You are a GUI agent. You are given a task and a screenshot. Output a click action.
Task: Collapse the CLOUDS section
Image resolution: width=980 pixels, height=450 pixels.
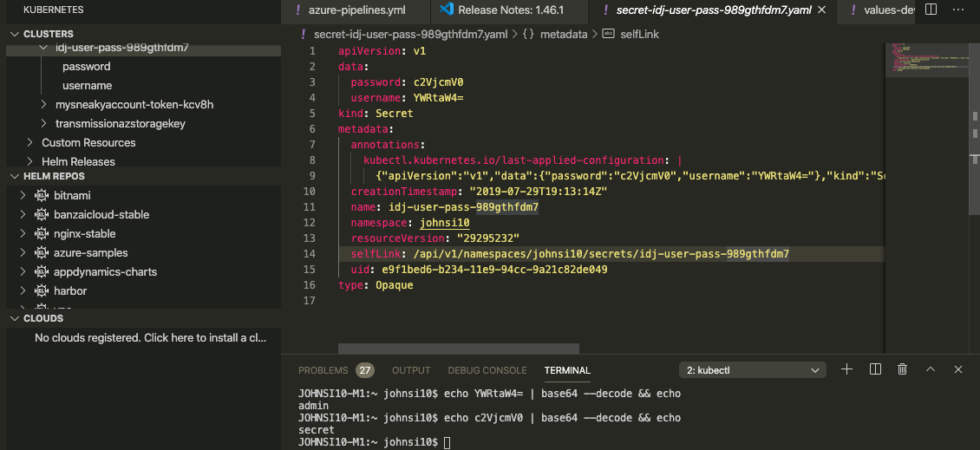click(x=15, y=318)
